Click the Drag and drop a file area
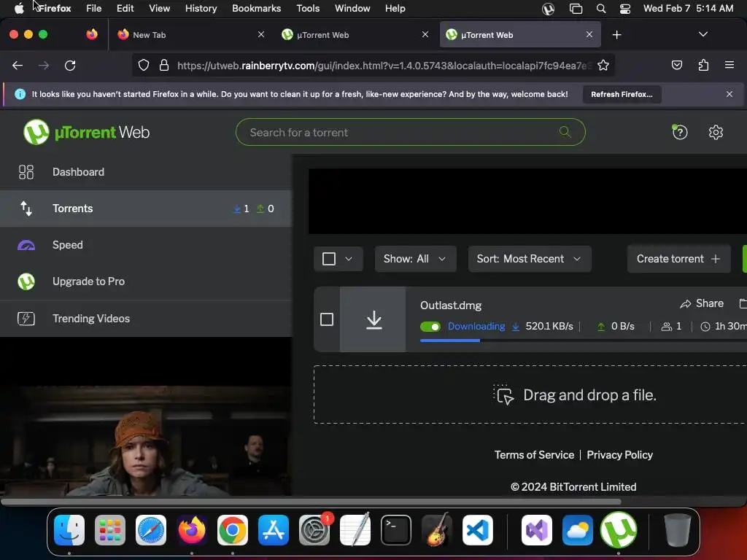This screenshot has width=747, height=560. coord(530,394)
